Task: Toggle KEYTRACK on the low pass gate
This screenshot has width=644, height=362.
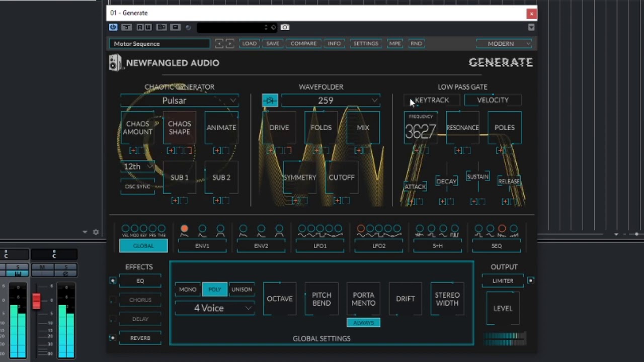Action: [x=432, y=100]
